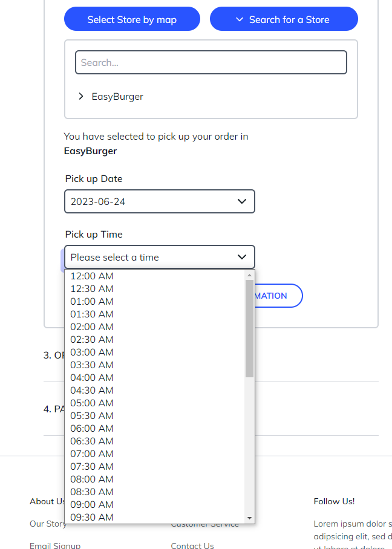Screen dimensions: 392x549
Task: Pick 04:30 AM from the dropdown list
Action: coord(92,390)
